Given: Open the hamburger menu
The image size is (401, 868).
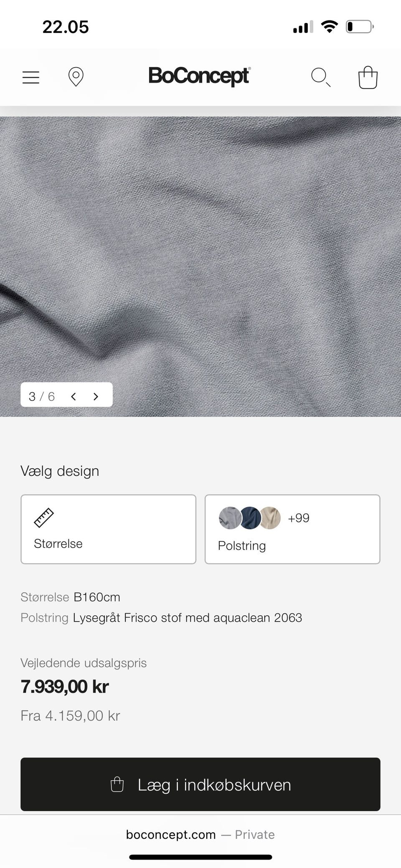Looking at the screenshot, I should click(x=31, y=77).
